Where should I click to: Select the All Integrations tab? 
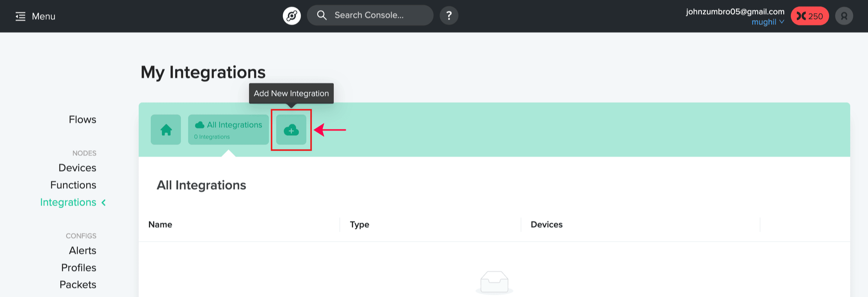click(x=228, y=129)
